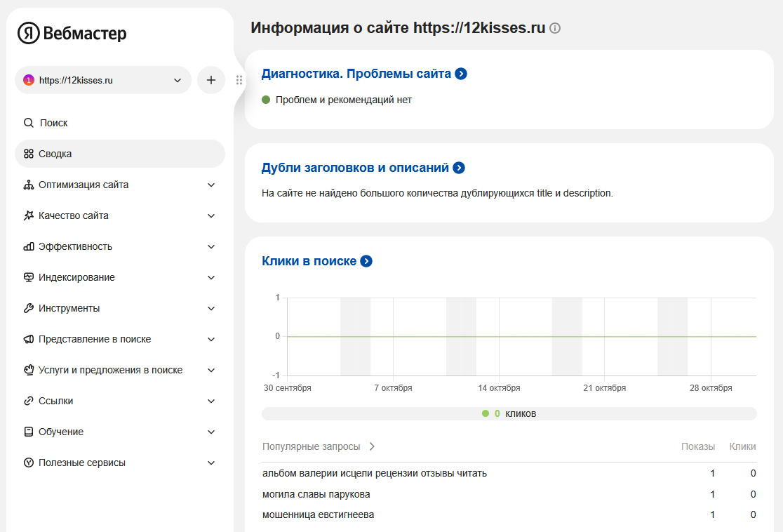This screenshot has width=783, height=532.
Task: Expand Ссылки chevron
Action: tap(211, 401)
